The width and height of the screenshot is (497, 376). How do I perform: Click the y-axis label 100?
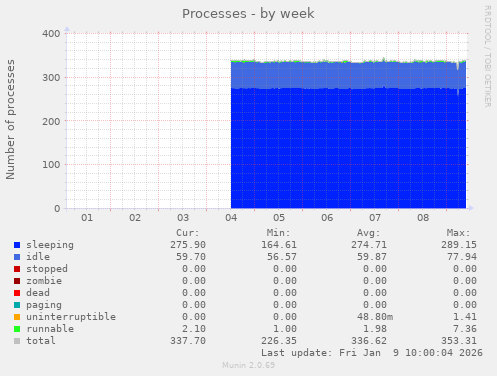tap(51, 165)
